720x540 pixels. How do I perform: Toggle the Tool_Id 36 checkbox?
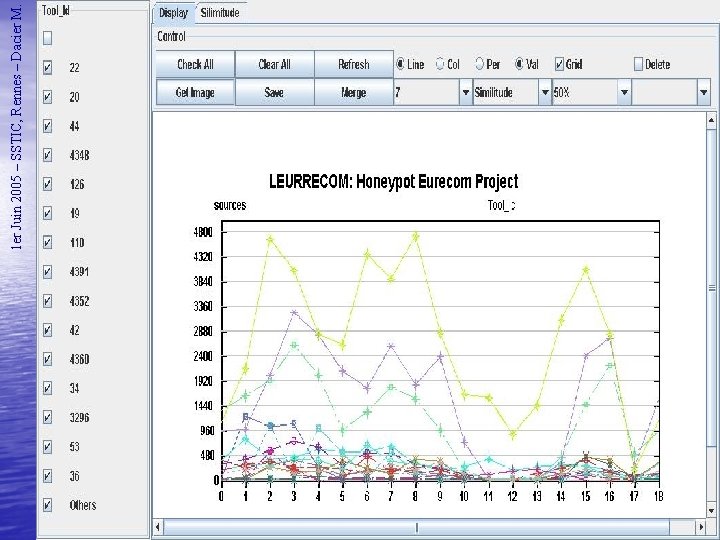pyautogui.click(x=47, y=476)
